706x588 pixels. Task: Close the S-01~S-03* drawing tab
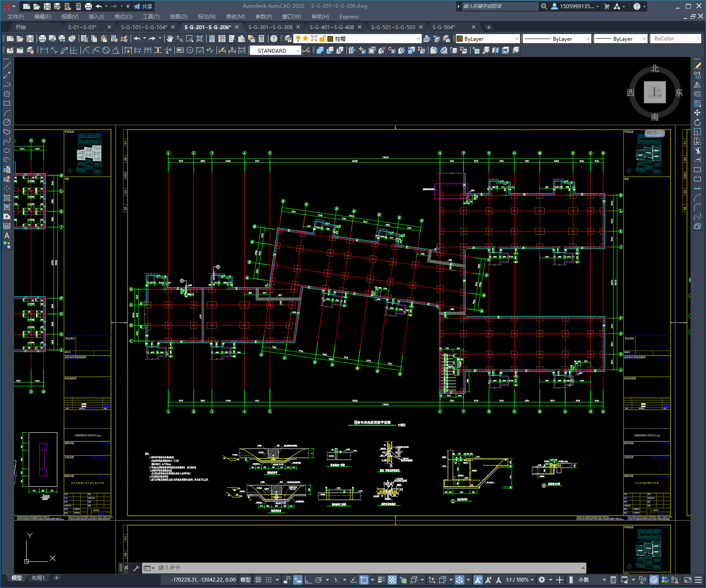[109, 27]
